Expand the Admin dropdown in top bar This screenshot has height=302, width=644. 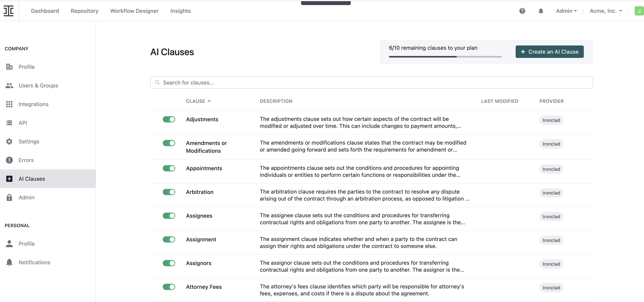tap(566, 11)
